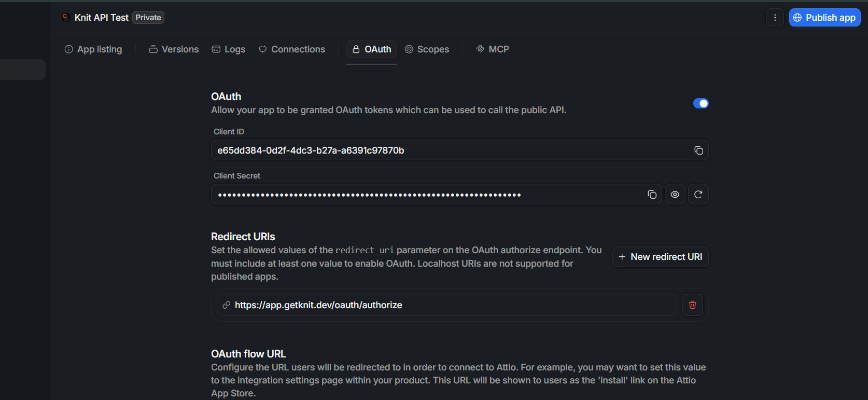Click the Client Secret label
This screenshot has width=868, height=400.
coord(237,176)
